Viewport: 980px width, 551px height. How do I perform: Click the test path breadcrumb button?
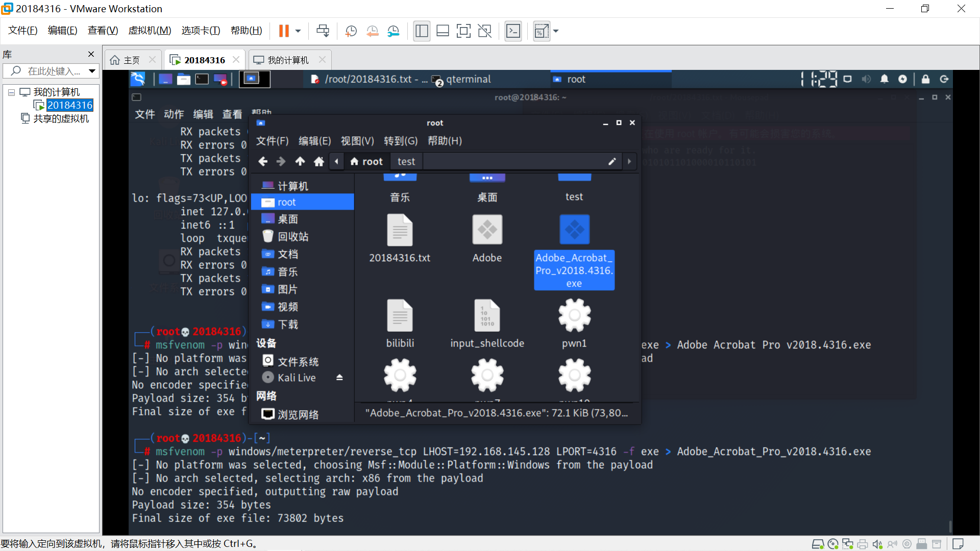coord(406,162)
